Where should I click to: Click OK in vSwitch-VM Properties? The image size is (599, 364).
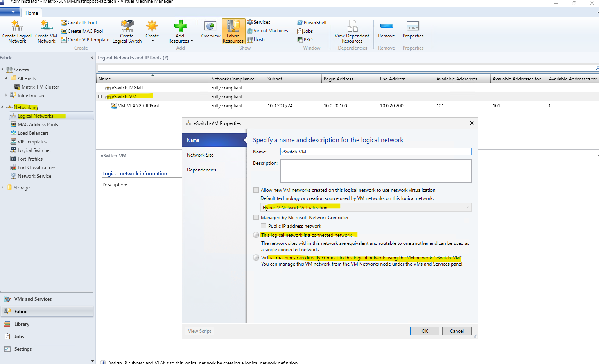(425, 331)
